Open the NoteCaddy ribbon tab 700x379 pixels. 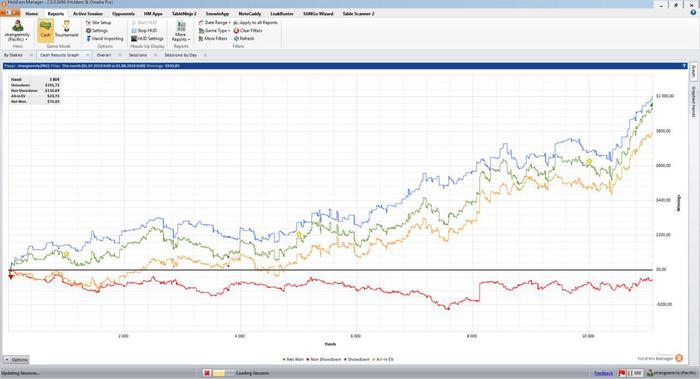(x=250, y=14)
